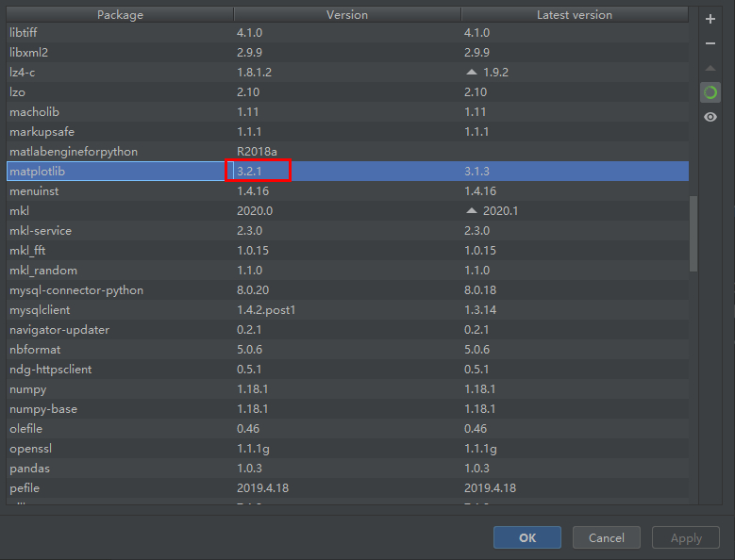Confirm with the OK button
Viewport: 735px width, 560px height.
coord(527,537)
